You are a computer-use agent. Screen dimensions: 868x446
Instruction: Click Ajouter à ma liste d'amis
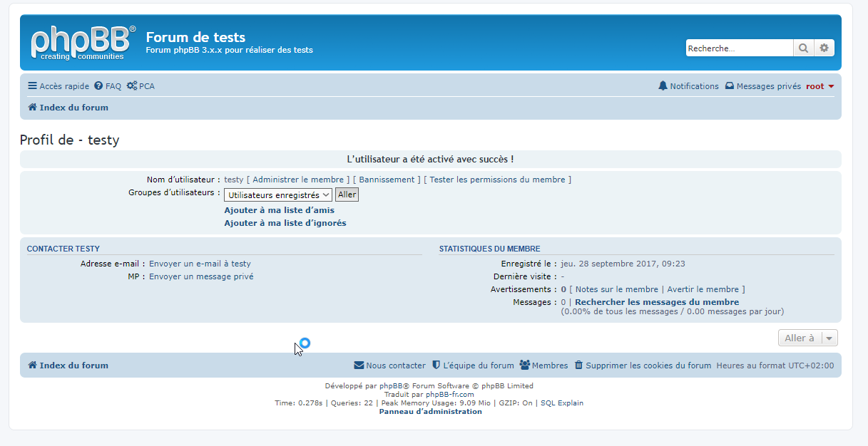(279, 210)
